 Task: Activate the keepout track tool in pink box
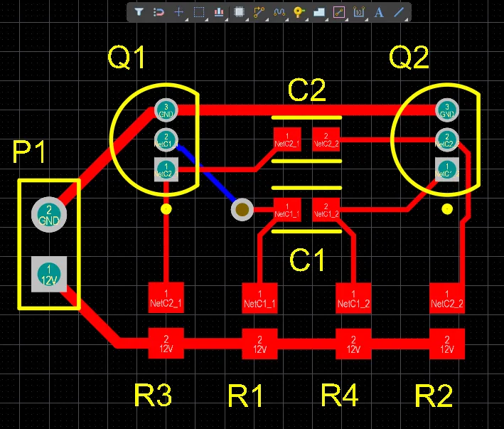click(339, 12)
